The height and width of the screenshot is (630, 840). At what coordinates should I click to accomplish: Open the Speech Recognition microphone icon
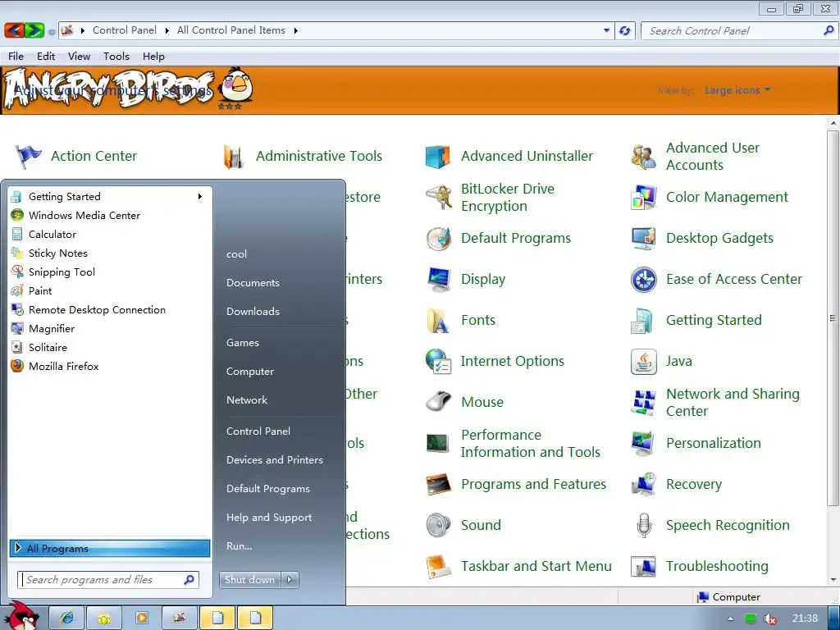[x=643, y=525]
